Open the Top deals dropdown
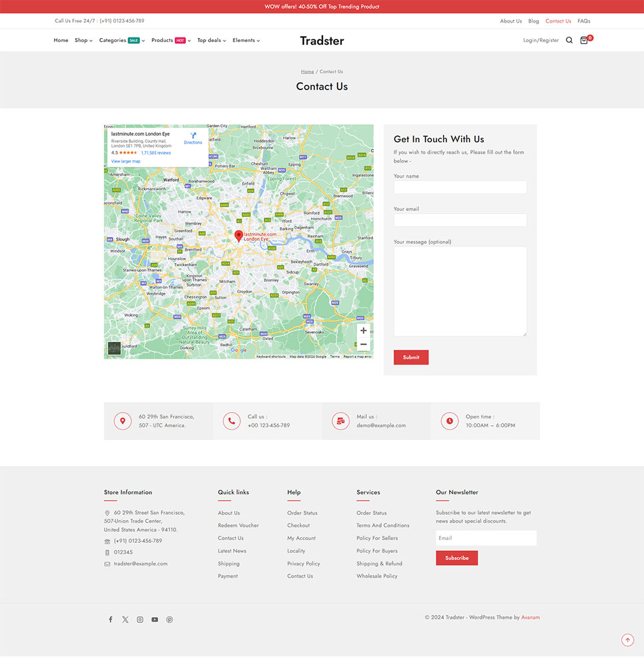The width and height of the screenshot is (644, 657). [212, 40]
